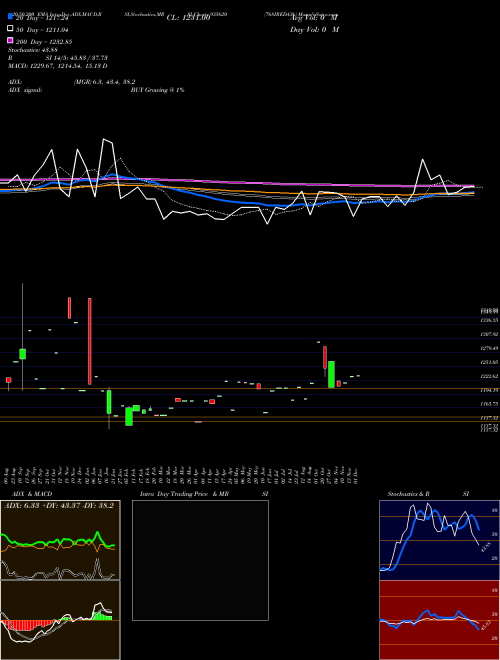Select the '20 Day - 1217.24' legend text

click(x=42, y=18)
